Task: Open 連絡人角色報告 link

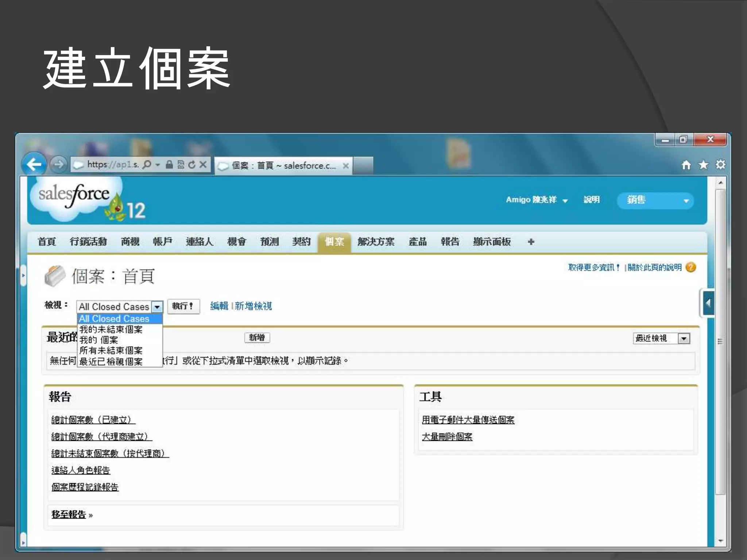Action: (81, 470)
